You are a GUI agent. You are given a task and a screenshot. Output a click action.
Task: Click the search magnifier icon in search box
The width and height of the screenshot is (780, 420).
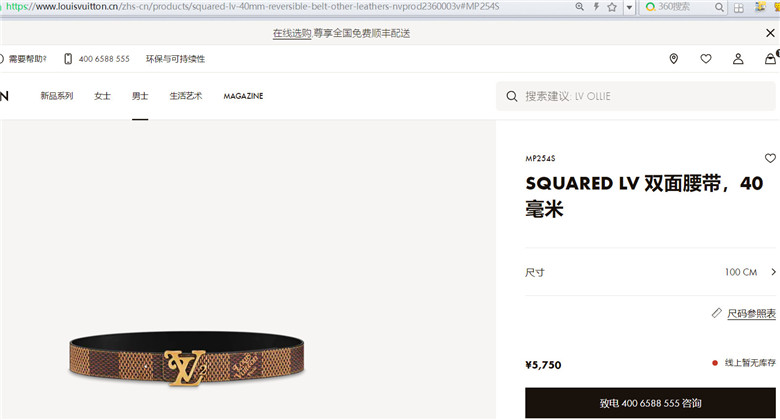[512, 96]
